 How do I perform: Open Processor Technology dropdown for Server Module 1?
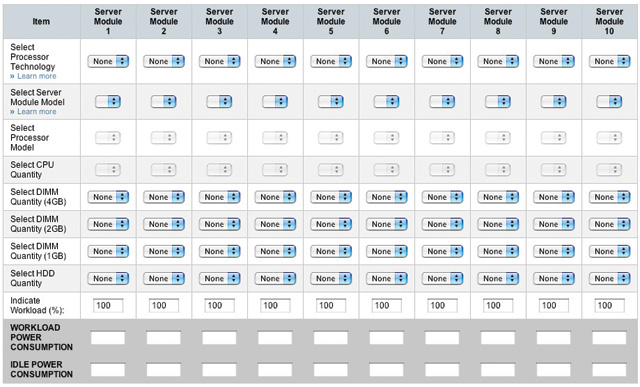point(108,61)
